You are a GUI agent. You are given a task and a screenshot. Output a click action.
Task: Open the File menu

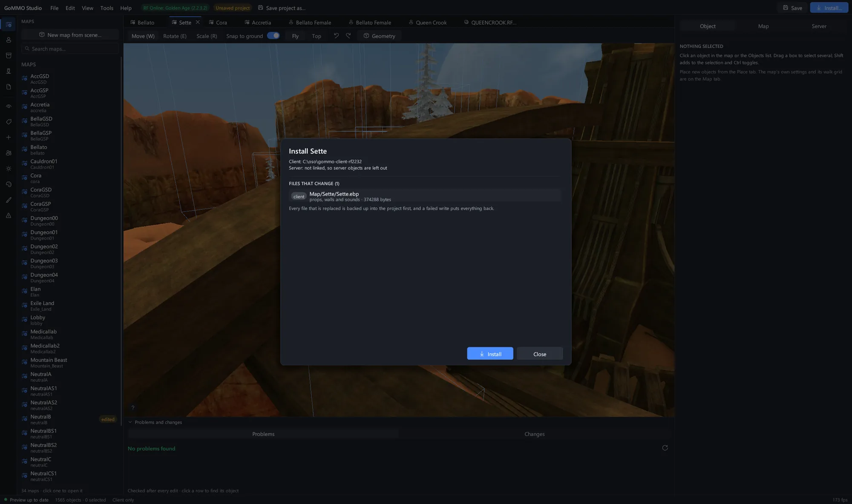tap(55, 8)
